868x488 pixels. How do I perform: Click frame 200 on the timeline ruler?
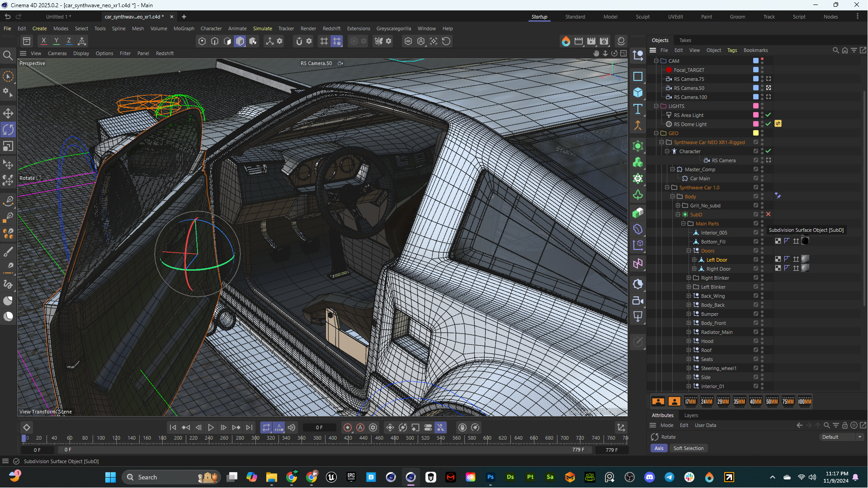pos(178,438)
